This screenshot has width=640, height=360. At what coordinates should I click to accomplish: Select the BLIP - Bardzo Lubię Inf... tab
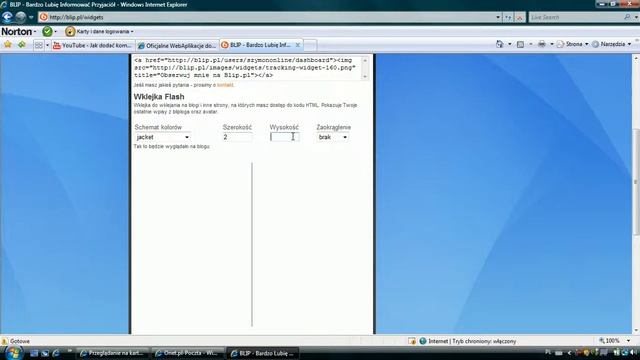[256, 45]
